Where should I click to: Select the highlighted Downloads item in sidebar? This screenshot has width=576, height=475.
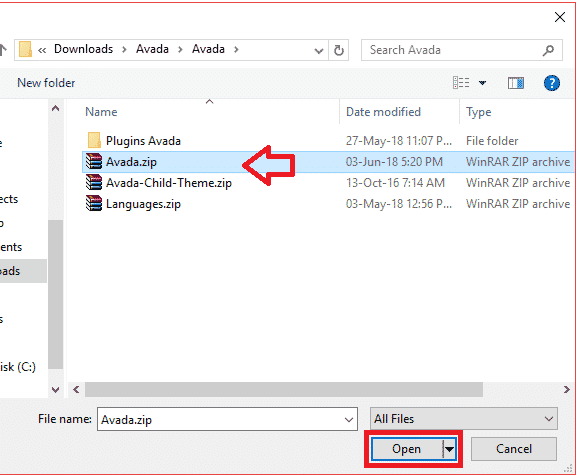pos(23,271)
